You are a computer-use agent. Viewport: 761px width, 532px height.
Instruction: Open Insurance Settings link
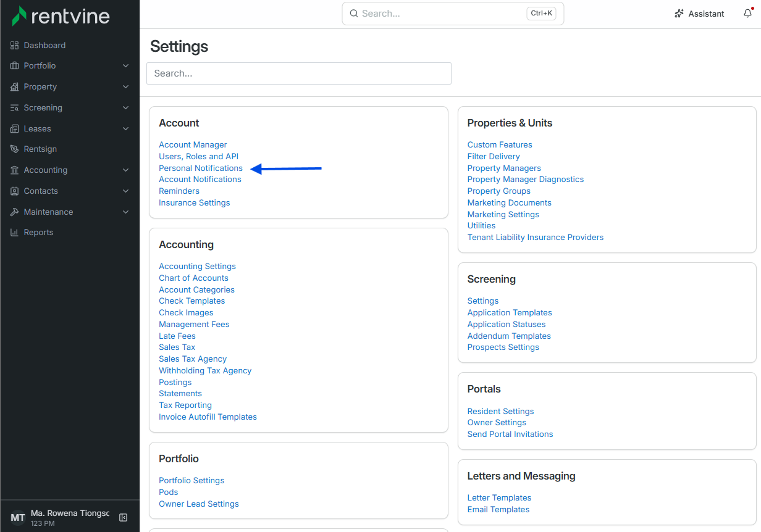[x=195, y=202]
